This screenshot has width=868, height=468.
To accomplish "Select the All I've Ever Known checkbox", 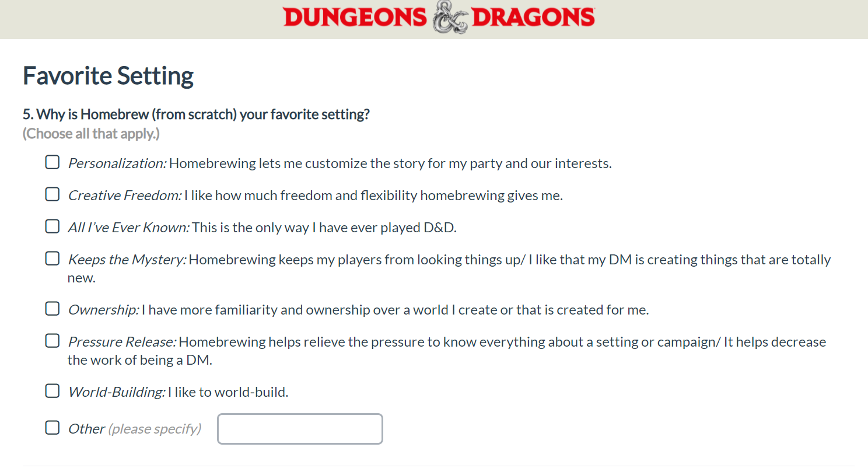I will [52, 226].
